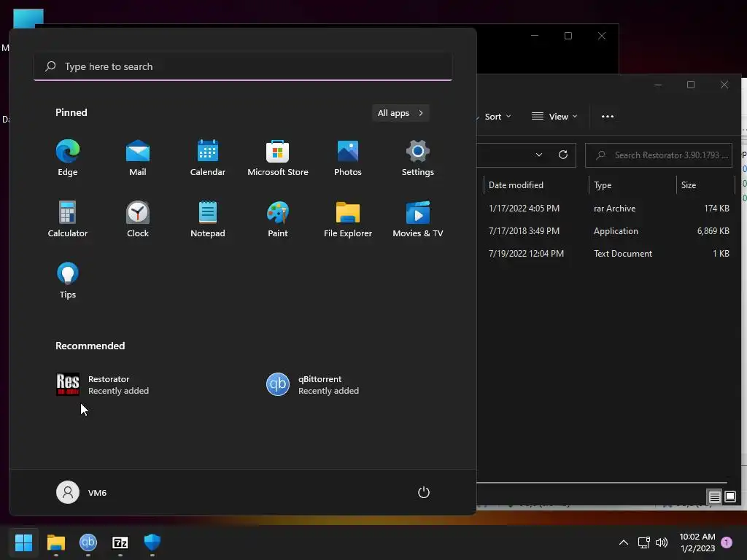Launch the Paint app
747x560 pixels.
pyautogui.click(x=278, y=219)
